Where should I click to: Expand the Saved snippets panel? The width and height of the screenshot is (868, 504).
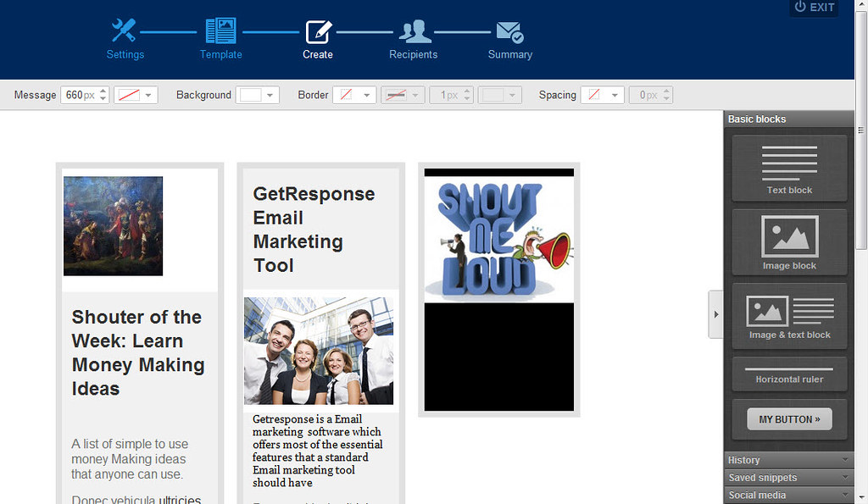(789, 478)
